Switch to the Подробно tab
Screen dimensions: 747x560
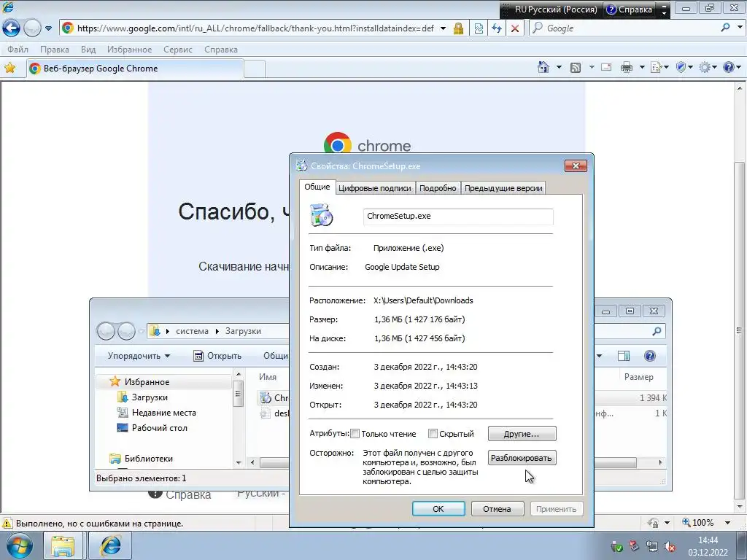(x=438, y=188)
